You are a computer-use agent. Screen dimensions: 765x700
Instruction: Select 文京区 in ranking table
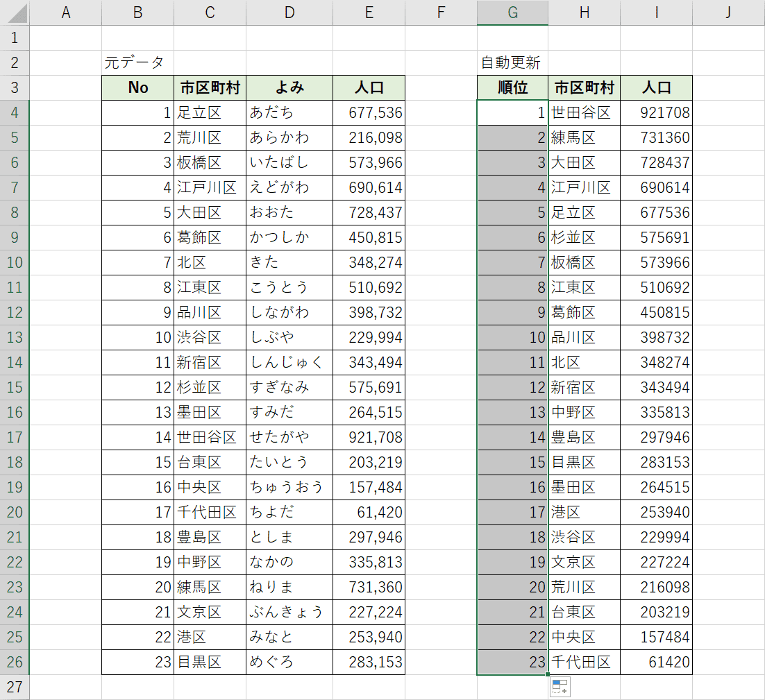point(584,562)
